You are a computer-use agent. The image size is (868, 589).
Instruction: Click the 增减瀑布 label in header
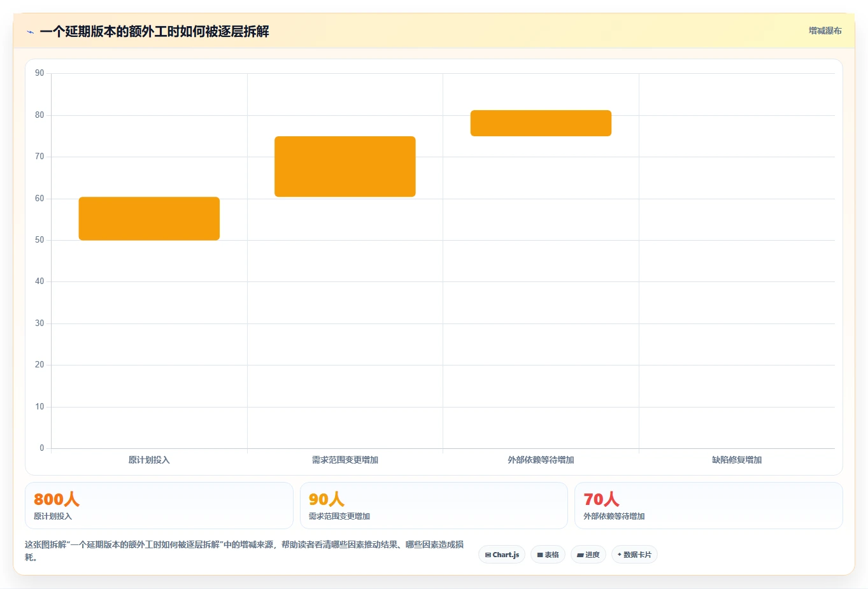825,31
